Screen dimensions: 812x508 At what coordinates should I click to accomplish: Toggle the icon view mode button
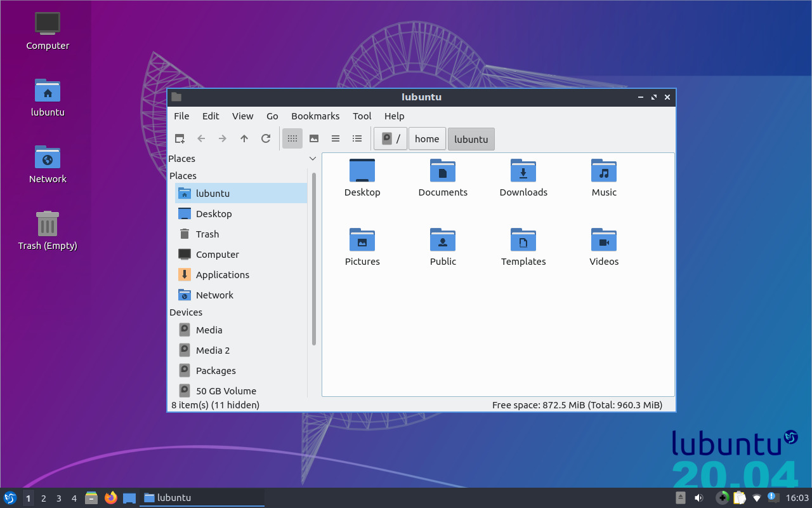coord(292,138)
